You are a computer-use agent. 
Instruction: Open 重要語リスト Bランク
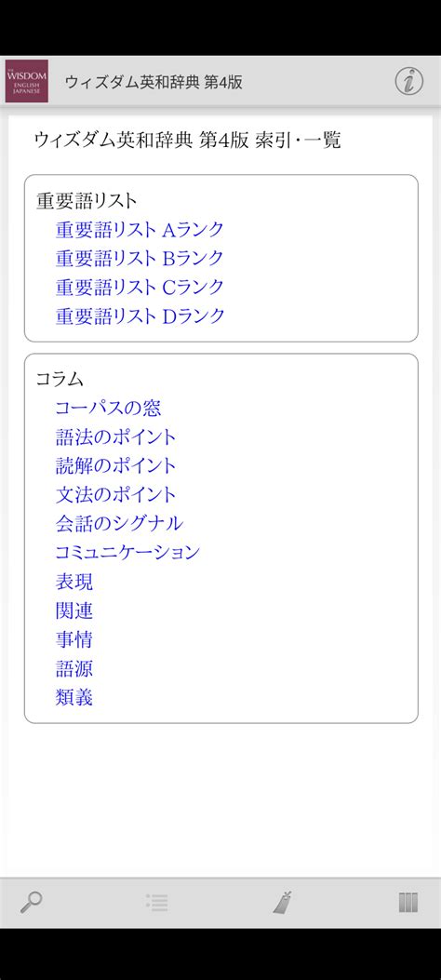click(x=140, y=258)
